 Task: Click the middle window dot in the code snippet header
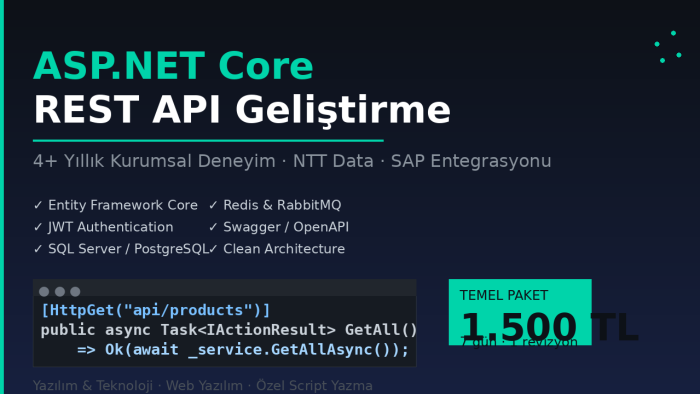[60, 292]
